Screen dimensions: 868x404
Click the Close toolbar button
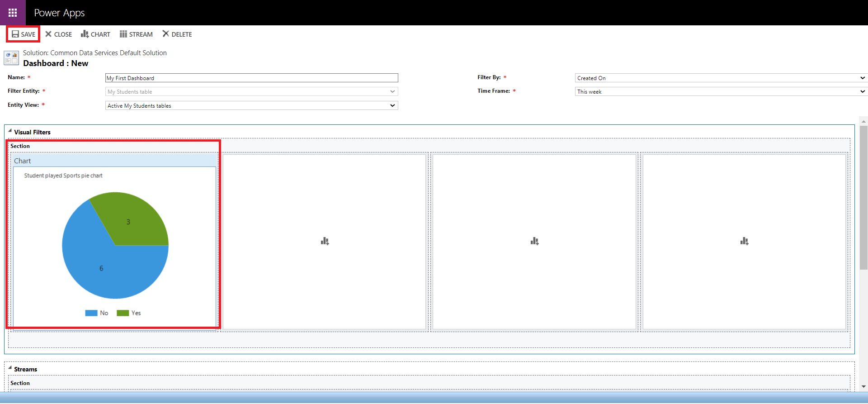coord(59,34)
